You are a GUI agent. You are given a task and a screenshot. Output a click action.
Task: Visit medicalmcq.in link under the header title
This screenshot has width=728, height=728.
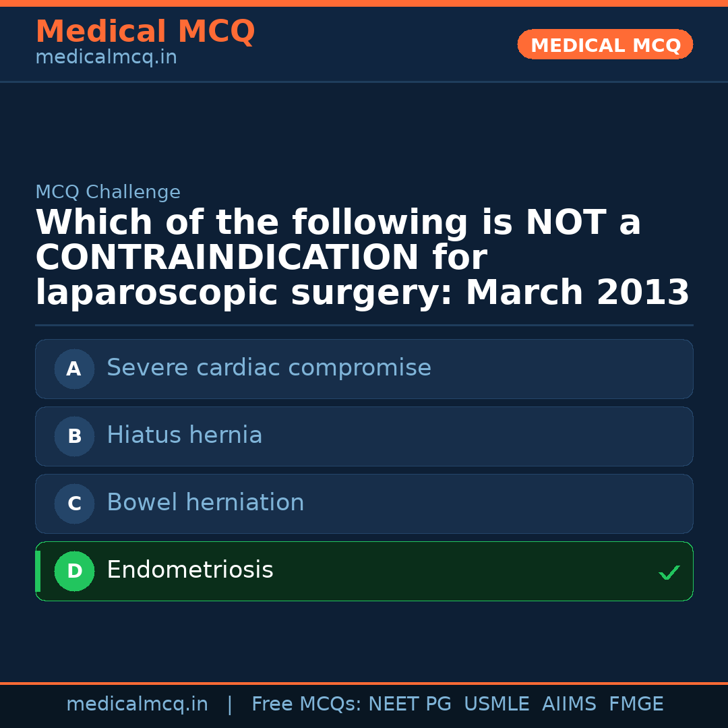pos(106,57)
